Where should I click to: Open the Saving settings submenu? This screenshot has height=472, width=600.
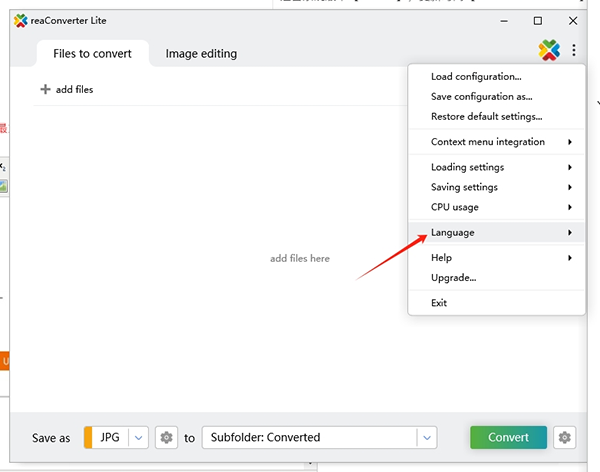pos(496,187)
